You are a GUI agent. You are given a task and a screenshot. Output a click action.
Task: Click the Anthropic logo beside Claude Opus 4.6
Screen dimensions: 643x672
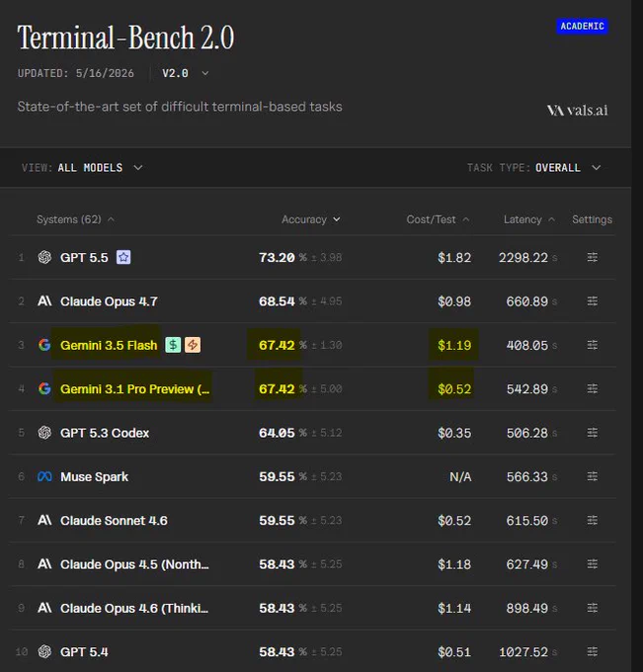click(x=44, y=608)
